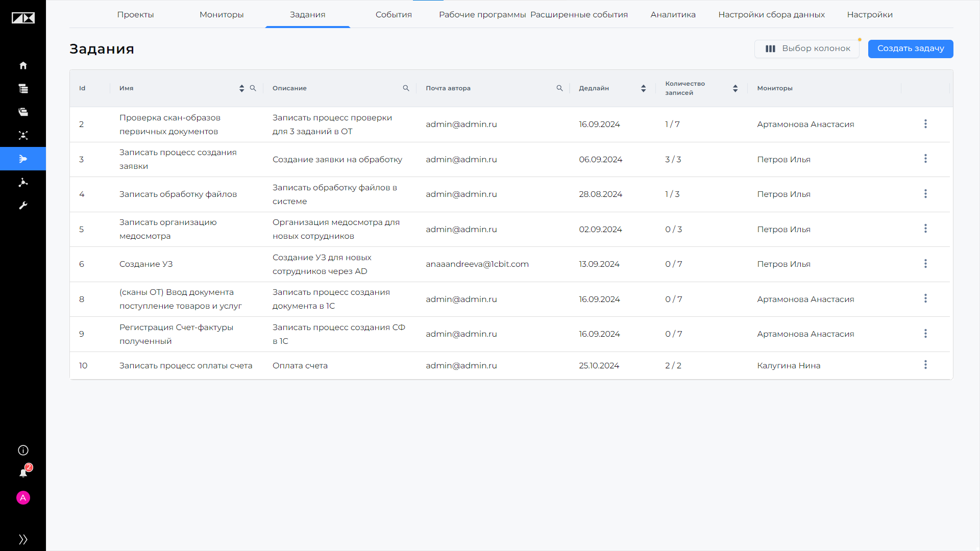Click the deadline 25.10.2024
The image size is (980, 551).
599,365
